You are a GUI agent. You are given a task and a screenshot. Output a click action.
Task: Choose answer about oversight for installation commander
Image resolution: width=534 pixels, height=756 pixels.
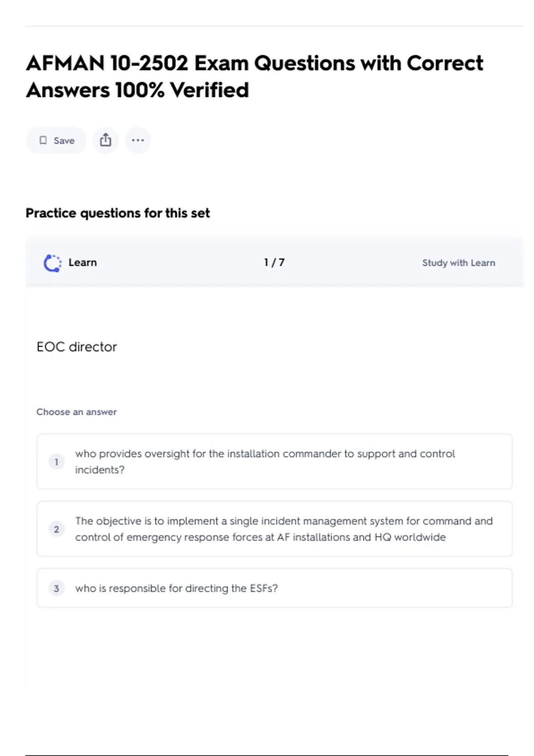point(265,462)
